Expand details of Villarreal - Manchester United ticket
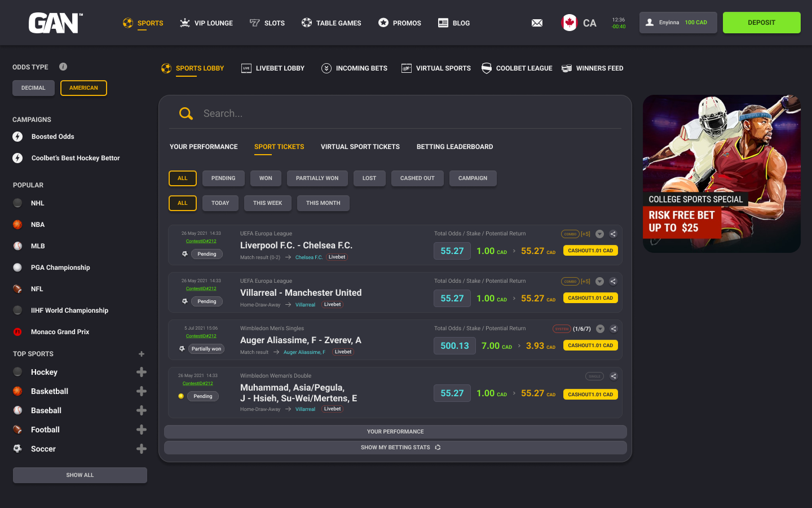This screenshot has width=812, height=508. pyautogui.click(x=599, y=281)
